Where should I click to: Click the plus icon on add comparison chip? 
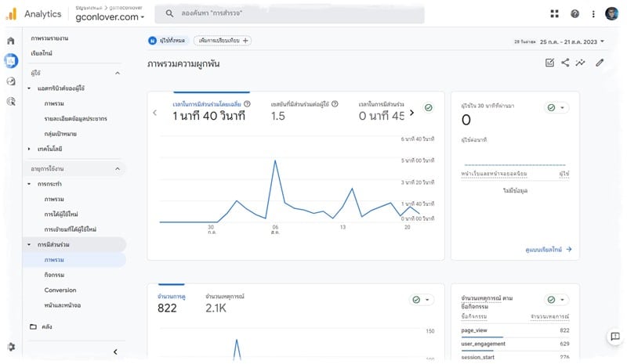(x=245, y=41)
